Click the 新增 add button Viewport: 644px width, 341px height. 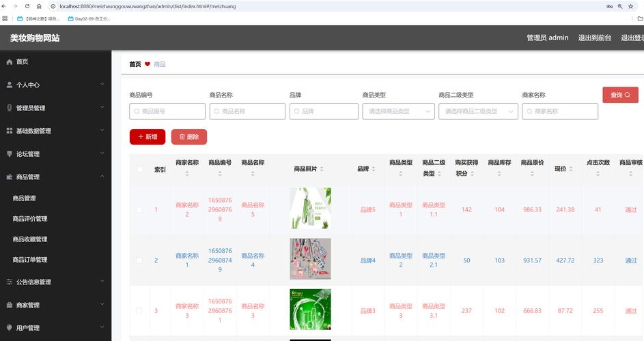pos(148,137)
